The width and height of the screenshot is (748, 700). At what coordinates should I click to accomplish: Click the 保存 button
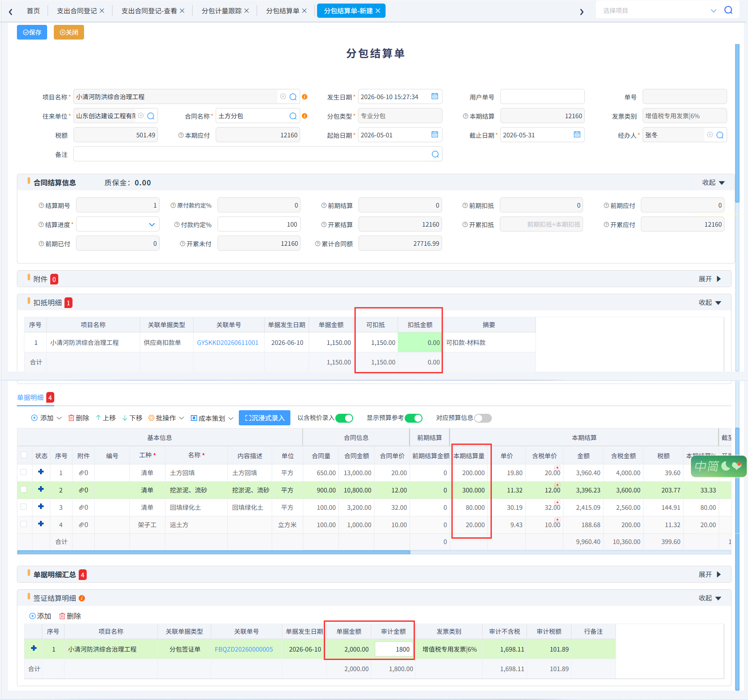(32, 32)
